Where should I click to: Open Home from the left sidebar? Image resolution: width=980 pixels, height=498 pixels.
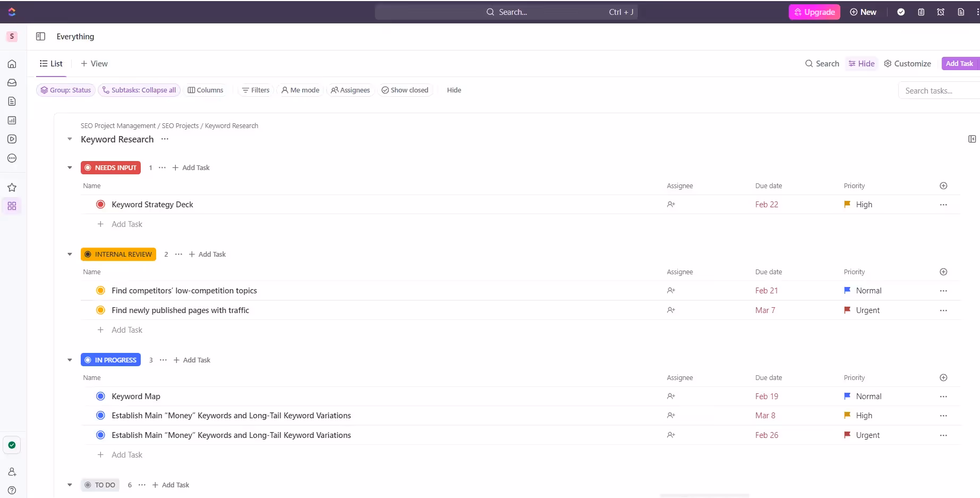[12, 63]
